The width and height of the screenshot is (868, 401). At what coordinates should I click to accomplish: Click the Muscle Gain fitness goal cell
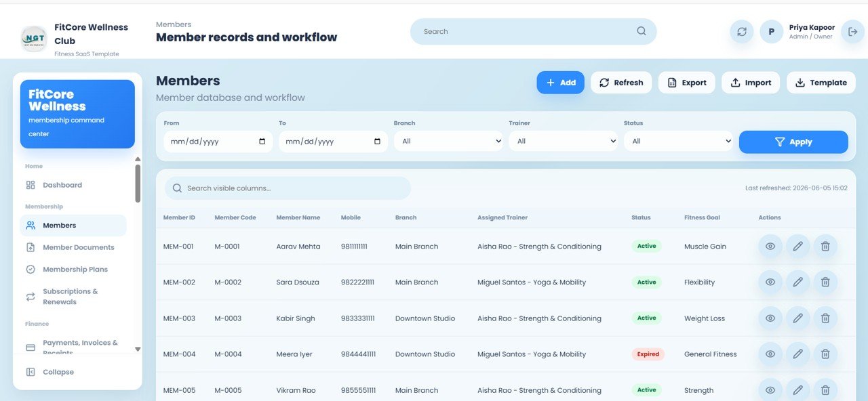[705, 247]
